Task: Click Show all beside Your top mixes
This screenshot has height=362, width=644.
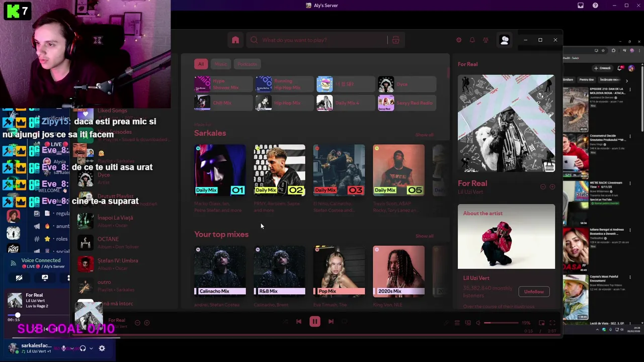Action: point(424,236)
